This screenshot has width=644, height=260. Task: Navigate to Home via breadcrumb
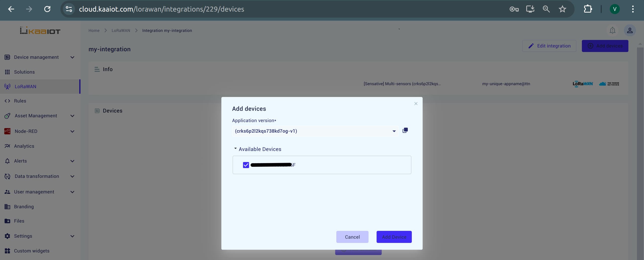click(x=94, y=30)
